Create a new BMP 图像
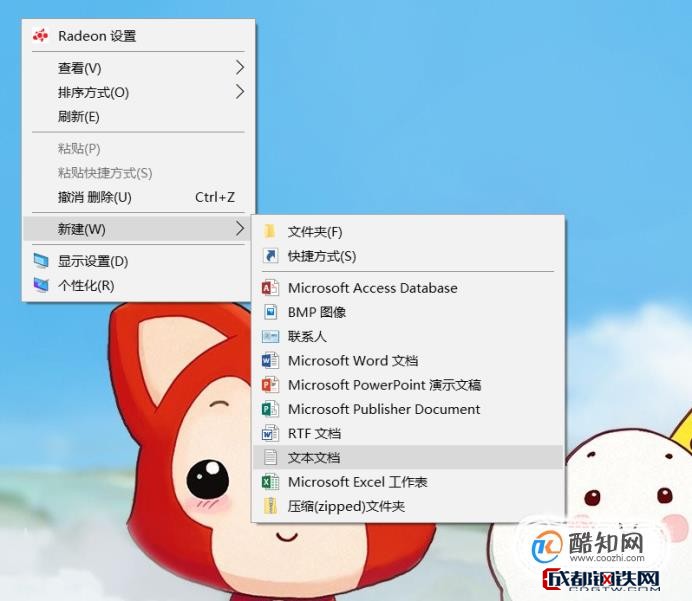The width and height of the screenshot is (692, 601). 408,312
